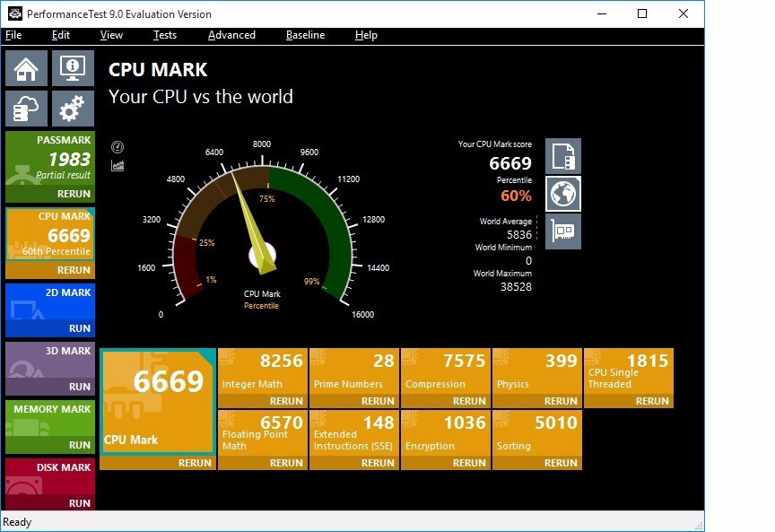Switch to small gauge view icon
This screenshot has height=532, width=775.
[x=118, y=147]
